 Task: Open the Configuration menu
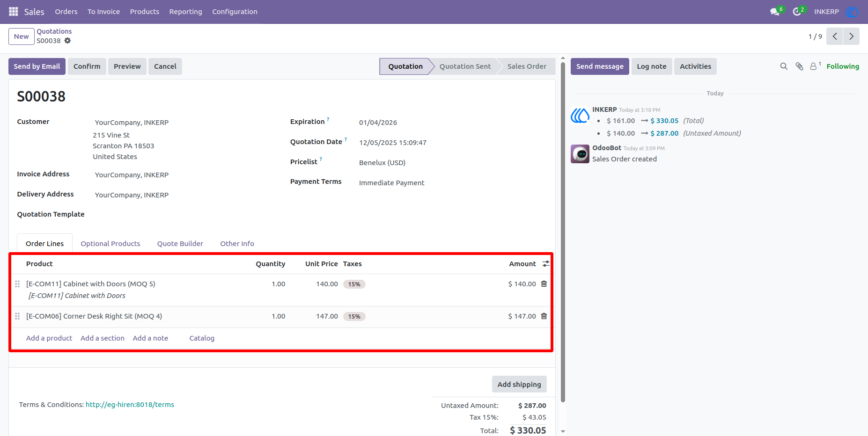pos(235,12)
